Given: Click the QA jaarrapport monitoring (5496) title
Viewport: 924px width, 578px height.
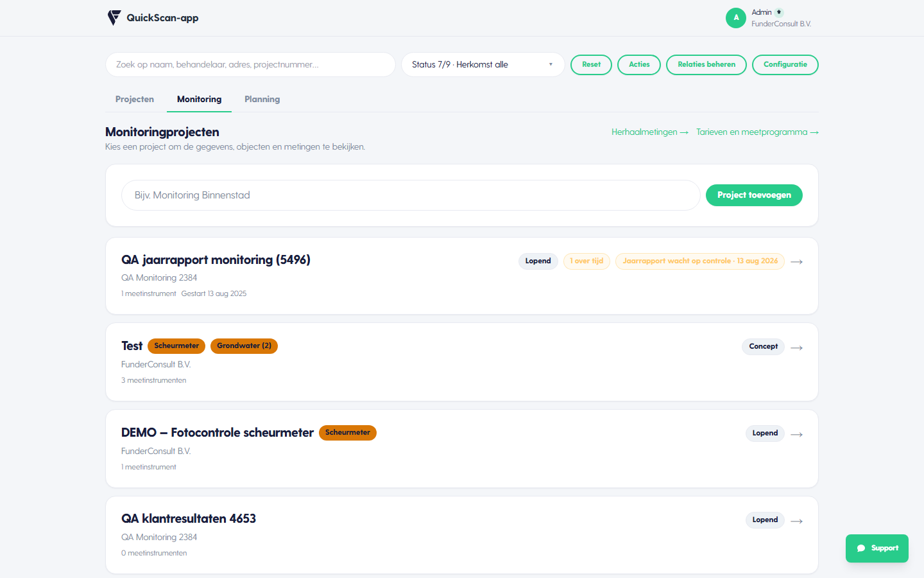Looking at the screenshot, I should (x=216, y=259).
